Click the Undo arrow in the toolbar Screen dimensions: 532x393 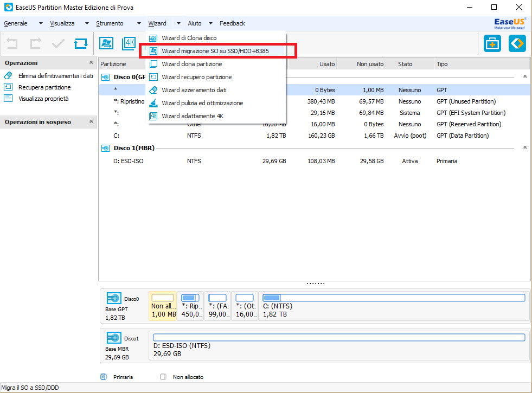click(12, 43)
